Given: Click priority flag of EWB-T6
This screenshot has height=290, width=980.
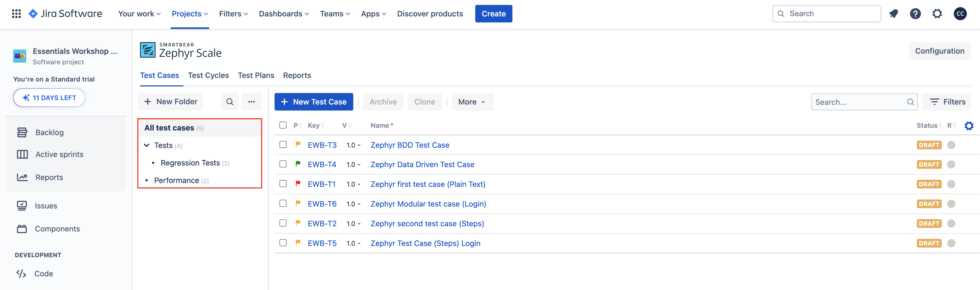Looking at the screenshot, I should coord(298,204).
